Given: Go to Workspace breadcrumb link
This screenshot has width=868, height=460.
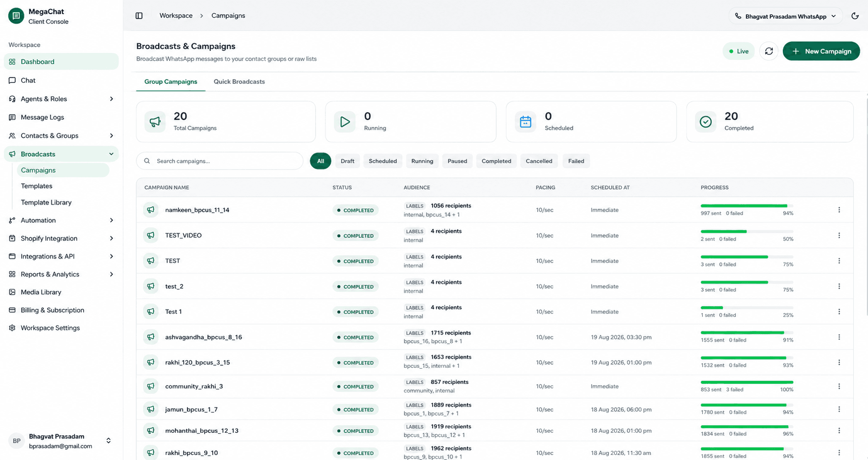Looking at the screenshot, I should pyautogui.click(x=176, y=16).
